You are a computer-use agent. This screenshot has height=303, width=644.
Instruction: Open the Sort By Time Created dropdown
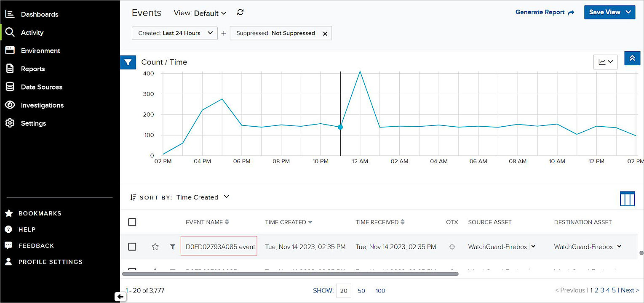203,197
